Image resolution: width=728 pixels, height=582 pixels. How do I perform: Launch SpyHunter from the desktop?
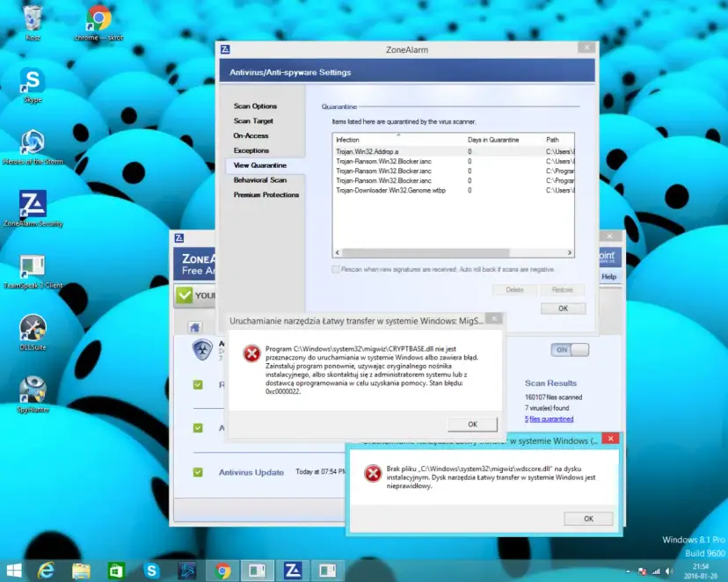coord(32,387)
